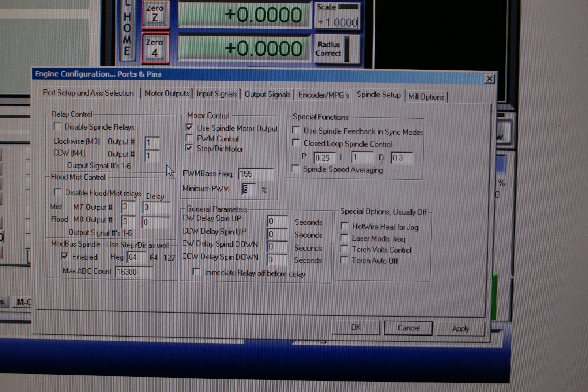This screenshot has width=588, height=392.
Task: Disable ModBus Spindle Enabled checkbox
Action: click(64, 256)
